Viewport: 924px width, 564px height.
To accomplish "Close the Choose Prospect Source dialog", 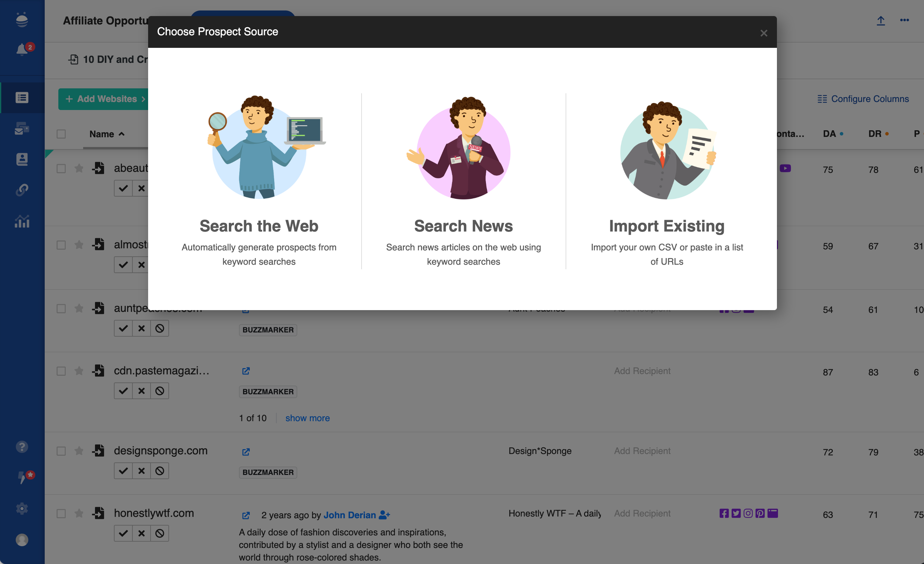I will point(764,33).
